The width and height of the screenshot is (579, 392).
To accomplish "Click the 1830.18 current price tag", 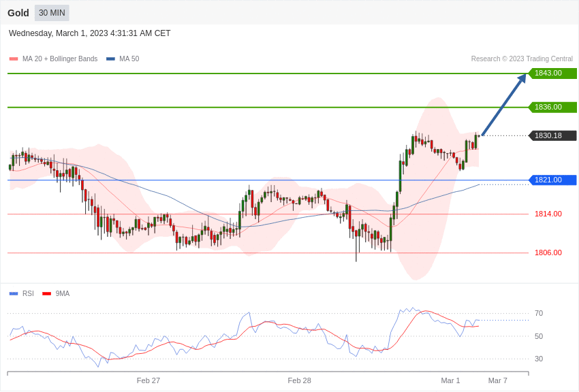I will 553,135.
